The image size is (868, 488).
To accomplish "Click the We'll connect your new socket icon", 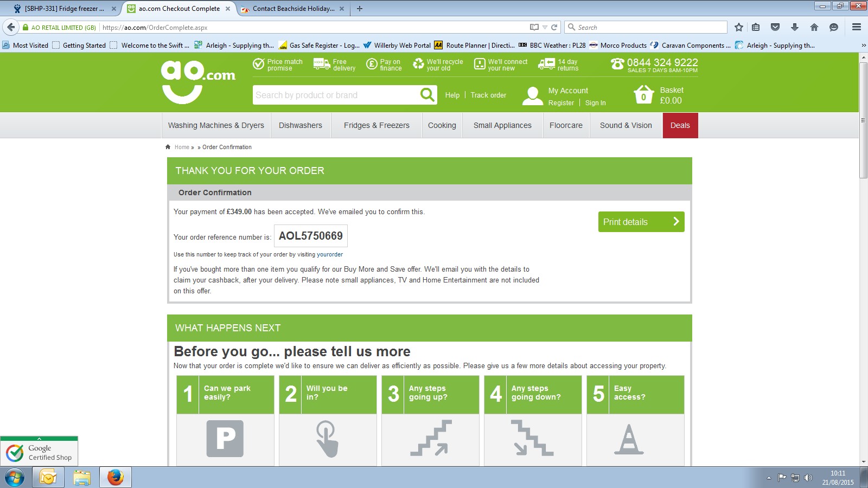I will click(x=480, y=64).
